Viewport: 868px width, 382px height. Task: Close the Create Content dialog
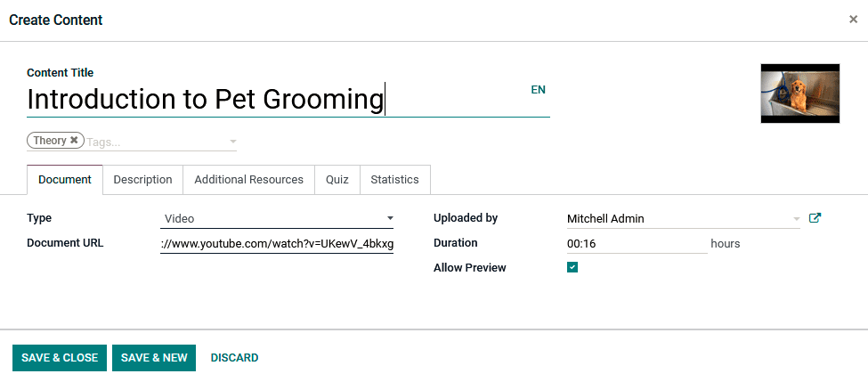pyautogui.click(x=853, y=20)
